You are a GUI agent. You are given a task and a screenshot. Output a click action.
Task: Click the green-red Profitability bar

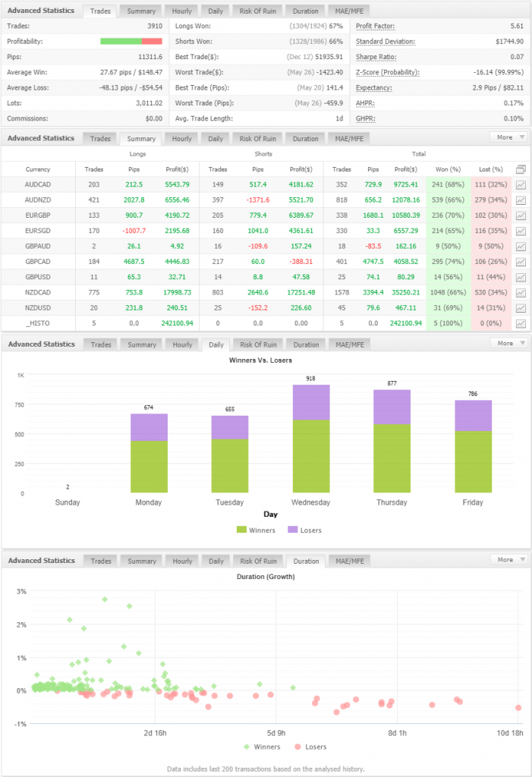click(x=131, y=41)
